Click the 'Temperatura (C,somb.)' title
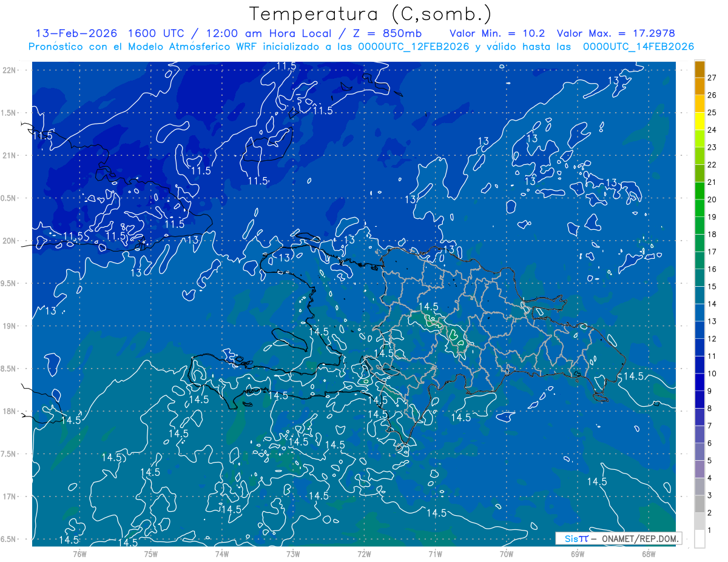 click(370, 13)
